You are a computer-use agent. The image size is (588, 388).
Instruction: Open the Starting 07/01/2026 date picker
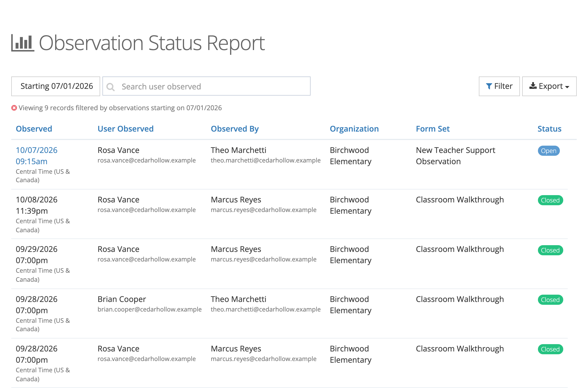(56, 86)
